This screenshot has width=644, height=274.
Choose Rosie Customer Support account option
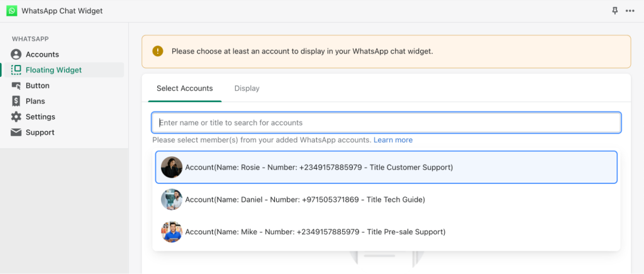point(386,168)
